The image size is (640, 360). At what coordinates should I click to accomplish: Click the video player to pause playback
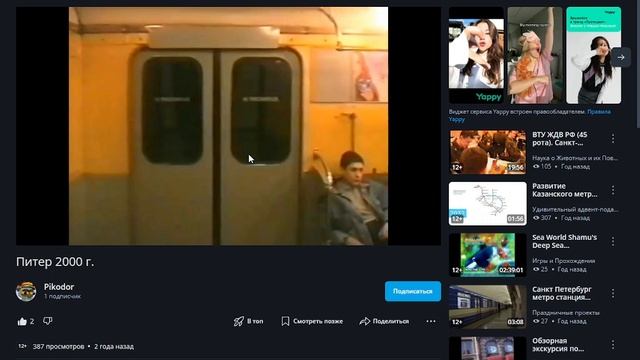228,126
